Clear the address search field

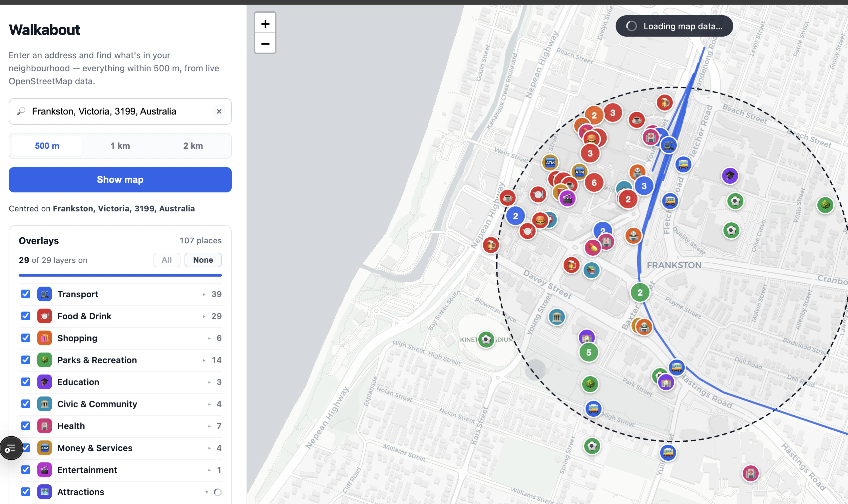[219, 112]
